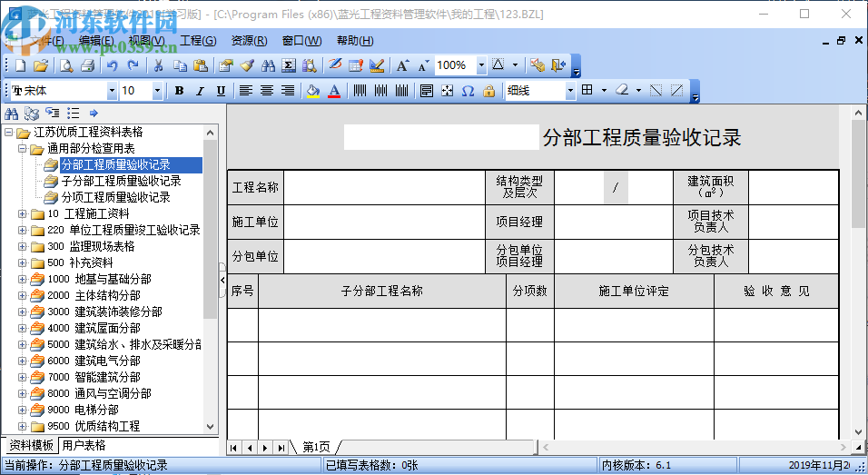The image size is (868, 475).
Task: Open the 细线 line style dropdown
Action: point(570,91)
